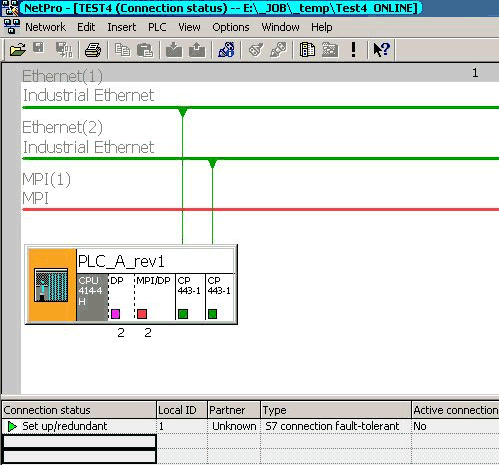Click the context help arrow-question icon
499x465 pixels.
[x=381, y=50]
